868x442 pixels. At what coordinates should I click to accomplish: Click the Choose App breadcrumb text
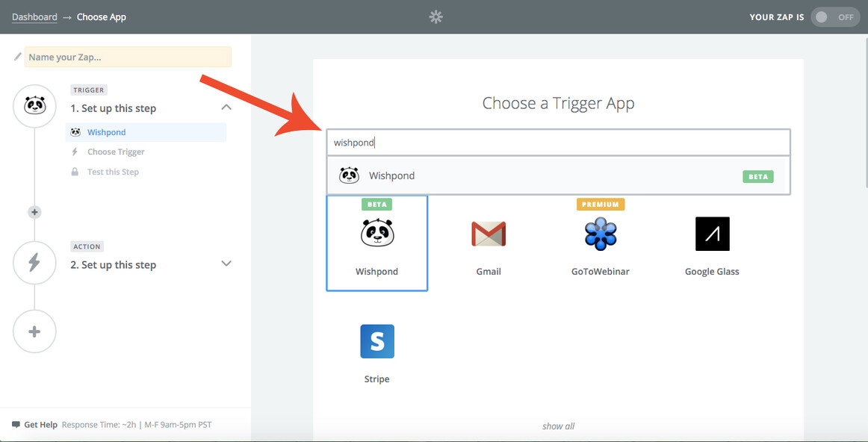pyautogui.click(x=102, y=16)
